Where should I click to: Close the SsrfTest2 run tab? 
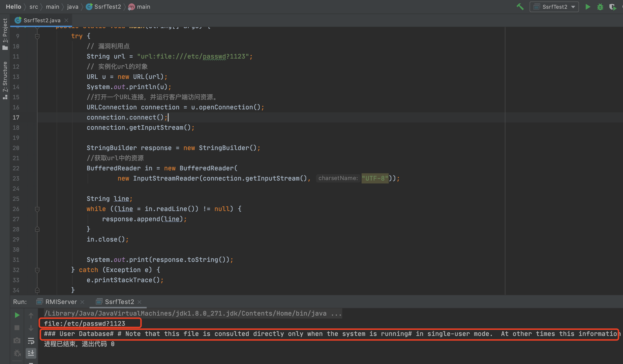pos(140,302)
